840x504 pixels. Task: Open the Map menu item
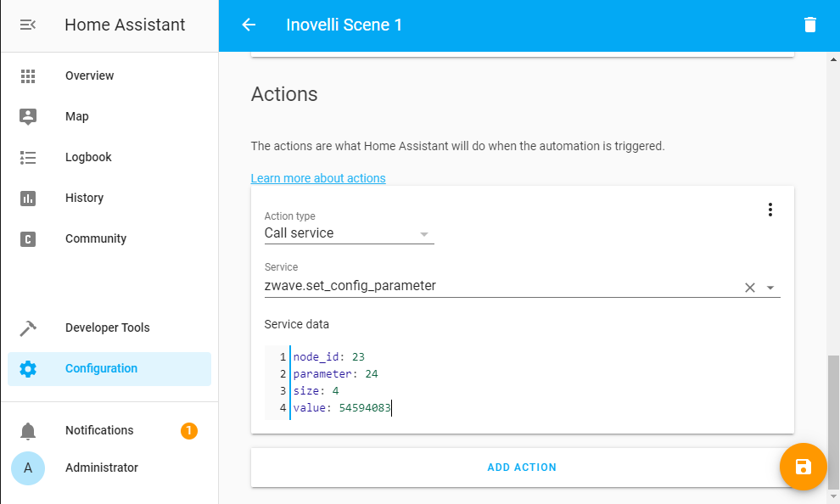[x=77, y=117]
